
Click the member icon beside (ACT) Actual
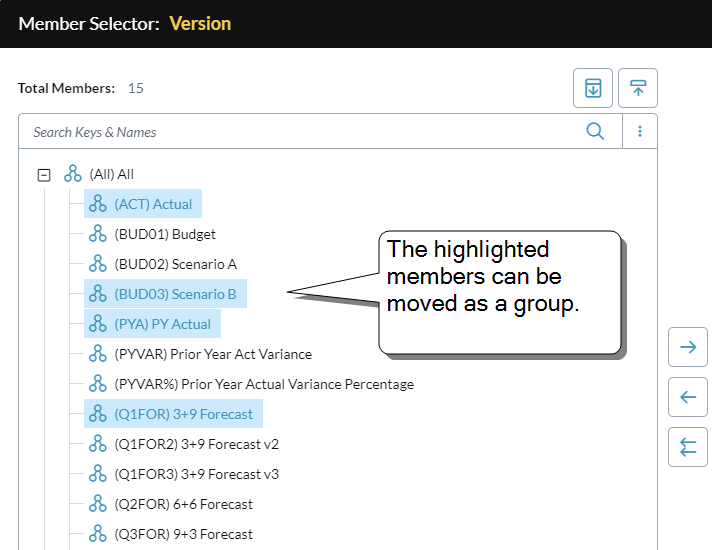[x=98, y=203]
